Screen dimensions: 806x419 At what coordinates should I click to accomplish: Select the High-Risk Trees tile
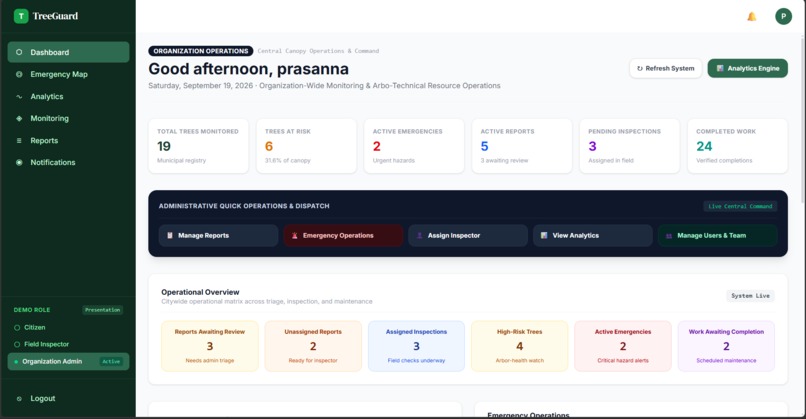[x=520, y=346]
